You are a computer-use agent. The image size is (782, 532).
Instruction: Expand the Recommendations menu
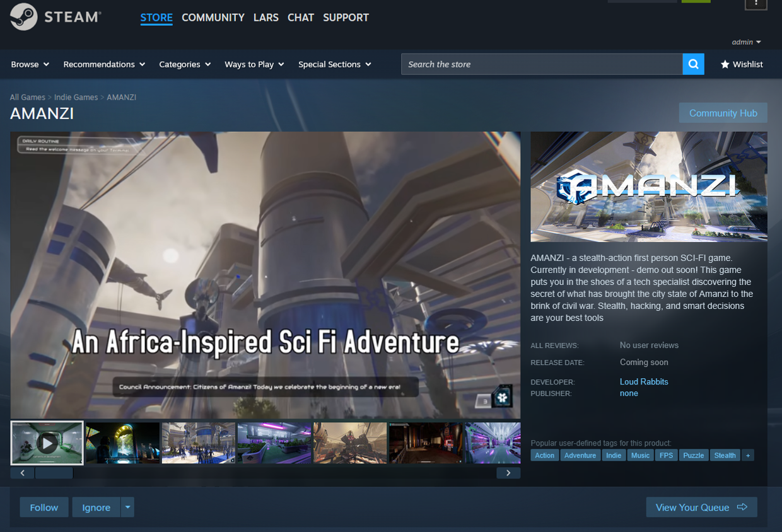(104, 64)
